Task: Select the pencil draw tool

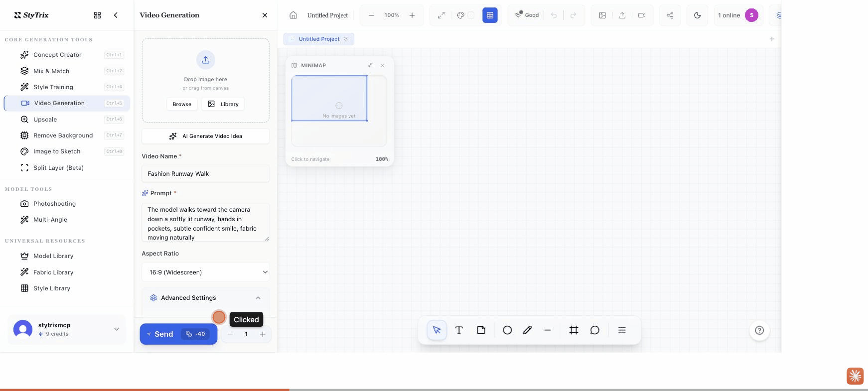Action: click(x=527, y=330)
